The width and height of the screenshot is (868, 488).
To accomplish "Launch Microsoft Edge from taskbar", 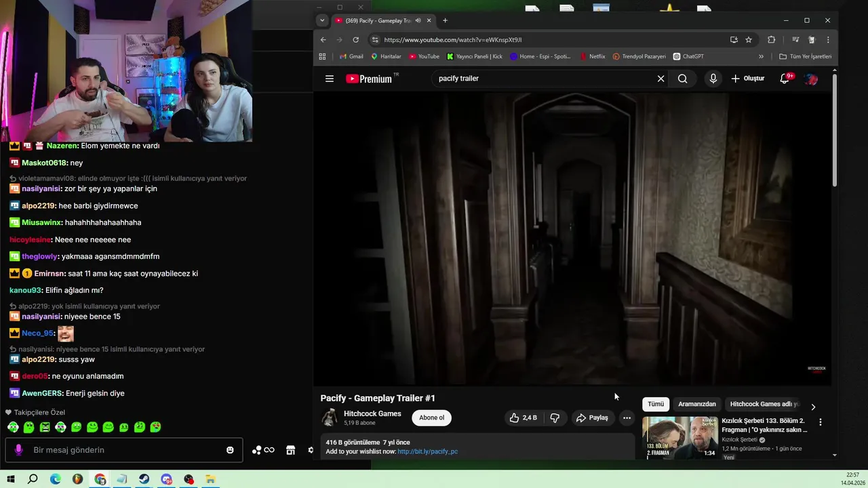I will click(55, 479).
